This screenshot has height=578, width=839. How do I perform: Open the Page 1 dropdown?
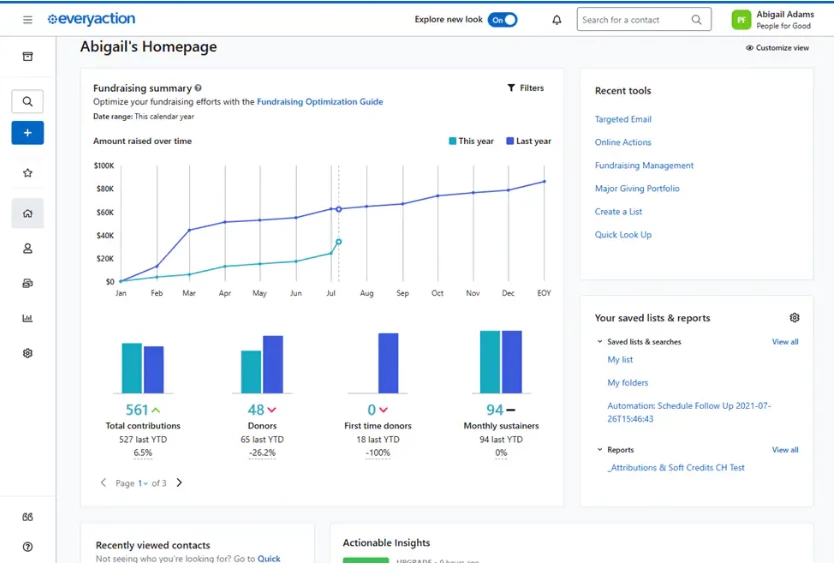click(142, 483)
